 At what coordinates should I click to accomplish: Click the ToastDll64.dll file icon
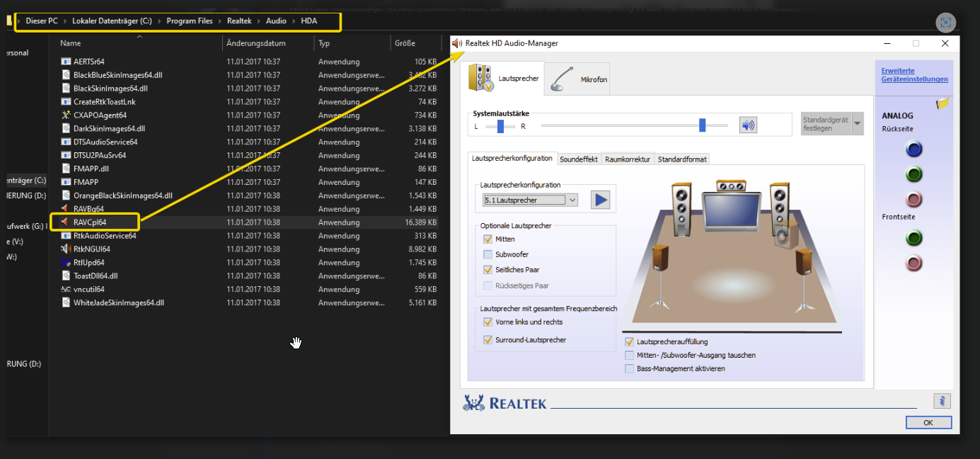pos(66,276)
